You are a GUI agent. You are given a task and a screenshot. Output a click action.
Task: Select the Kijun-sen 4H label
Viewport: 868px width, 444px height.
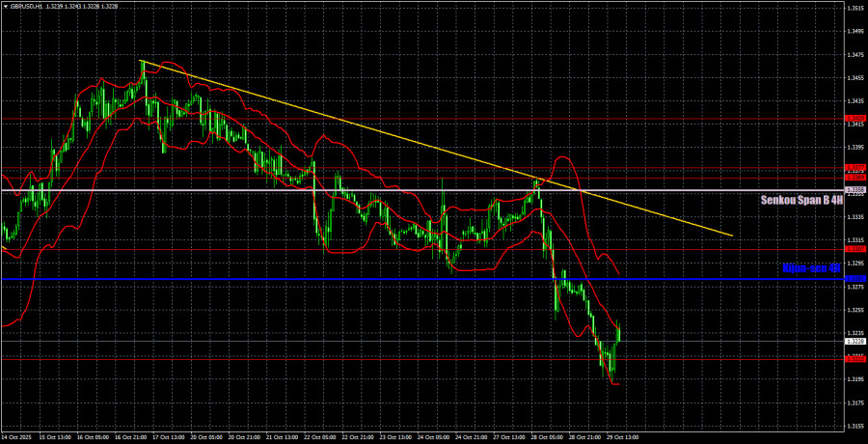(x=811, y=267)
